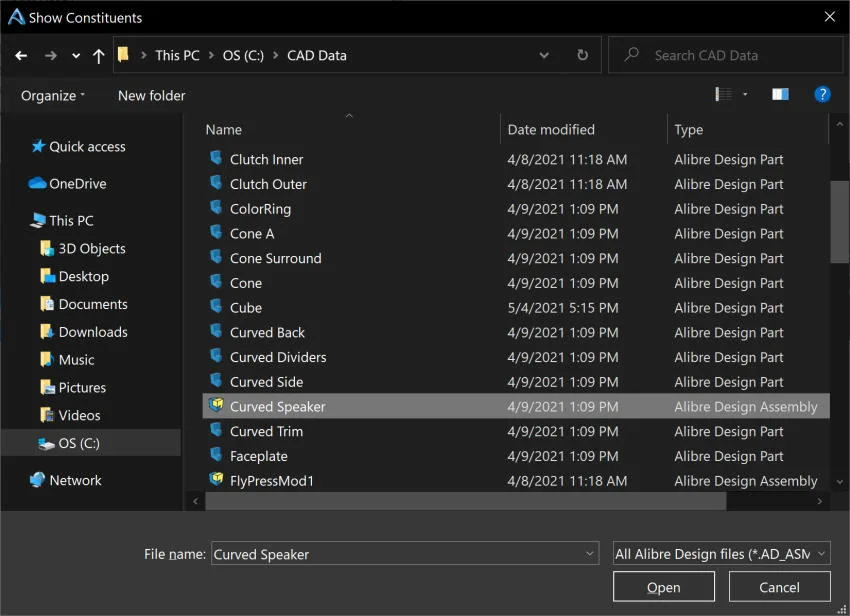The height and width of the screenshot is (616, 850).
Task: Expand the File name dropdown
Action: [589, 554]
